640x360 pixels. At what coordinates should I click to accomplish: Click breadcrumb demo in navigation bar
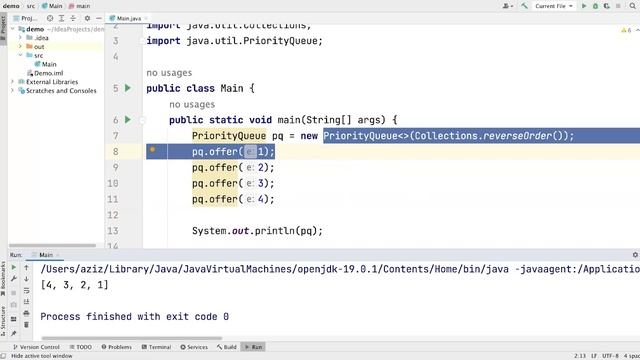(11, 6)
